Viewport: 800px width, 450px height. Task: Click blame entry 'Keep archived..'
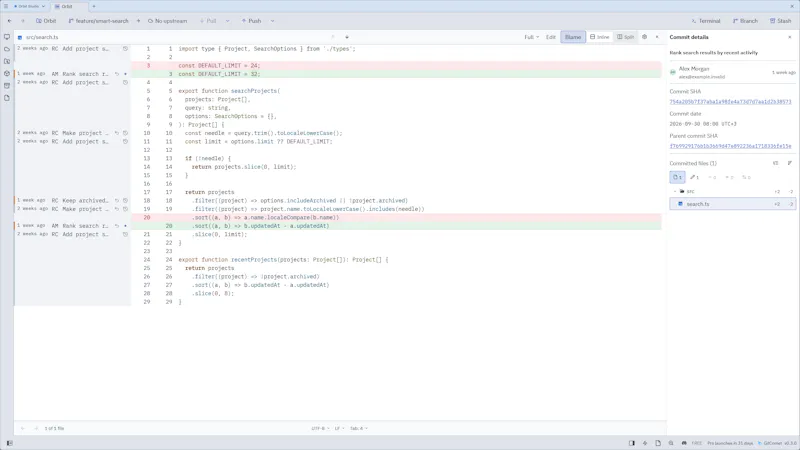click(x=85, y=201)
